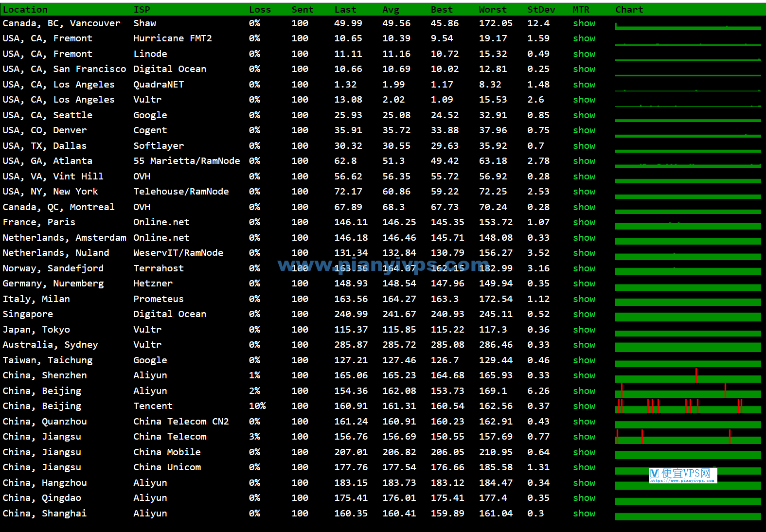Open MTR link for Dallas Softlayer
This screenshot has width=766, height=532.
click(x=584, y=146)
